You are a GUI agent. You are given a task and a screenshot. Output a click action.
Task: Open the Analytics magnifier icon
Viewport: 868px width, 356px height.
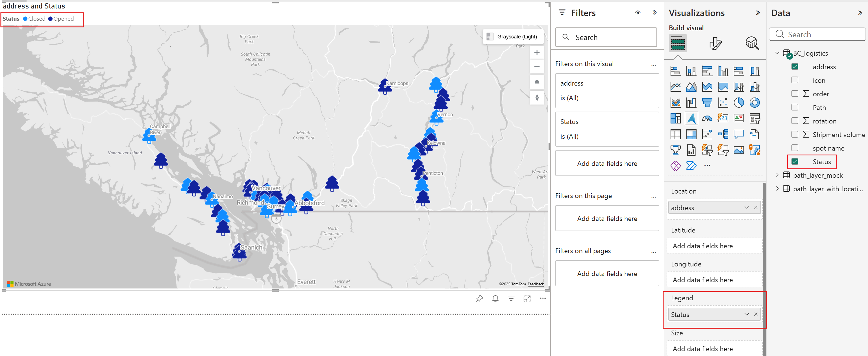point(752,43)
